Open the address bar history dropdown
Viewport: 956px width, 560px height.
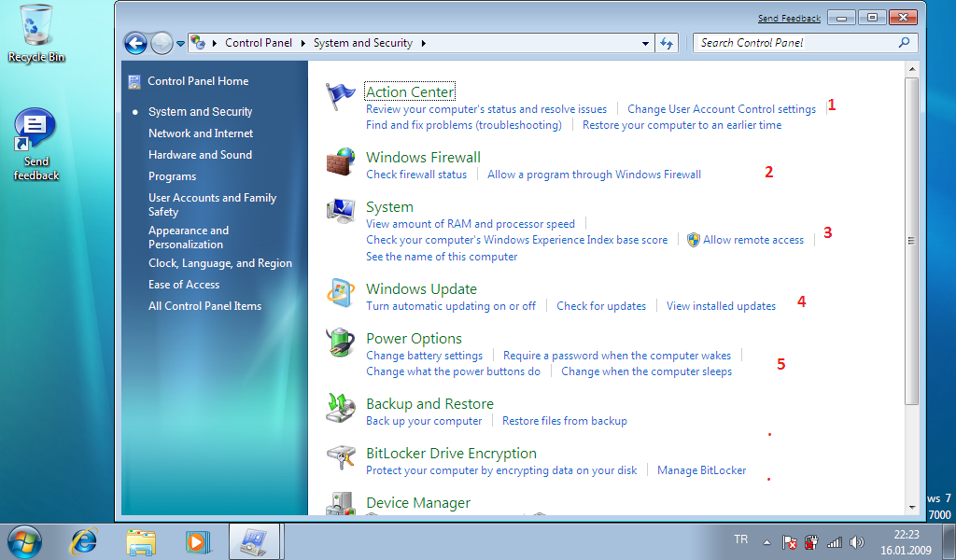click(x=645, y=44)
